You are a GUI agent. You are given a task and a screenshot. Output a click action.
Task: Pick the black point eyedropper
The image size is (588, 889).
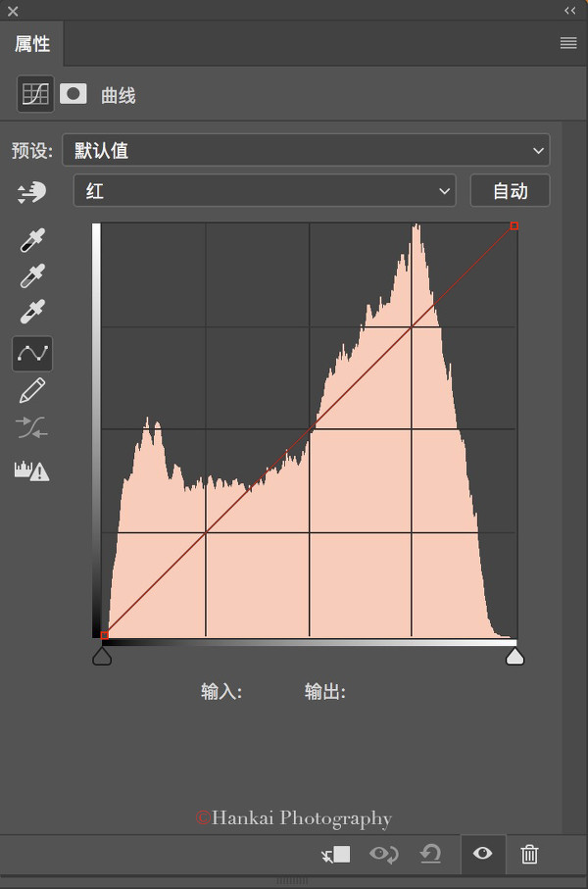click(x=32, y=240)
